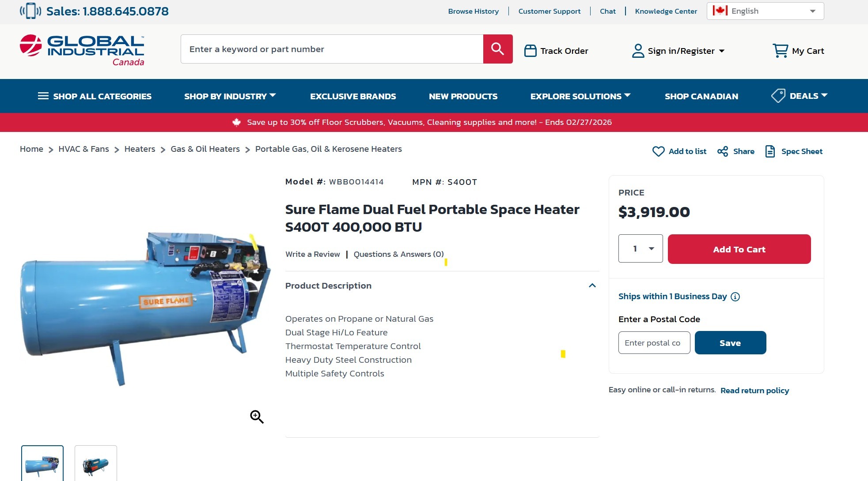The height and width of the screenshot is (481, 868).
Task: Click the Deals price tag icon
Action: coord(778,96)
